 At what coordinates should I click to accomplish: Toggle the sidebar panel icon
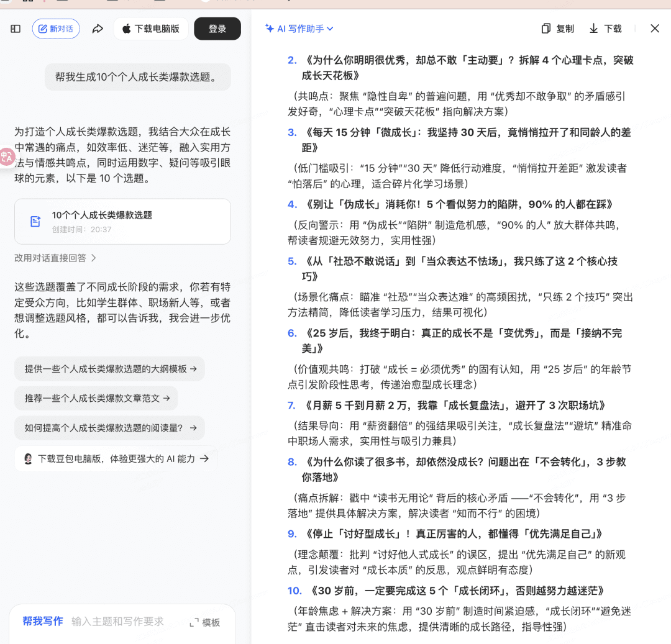click(16, 29)
